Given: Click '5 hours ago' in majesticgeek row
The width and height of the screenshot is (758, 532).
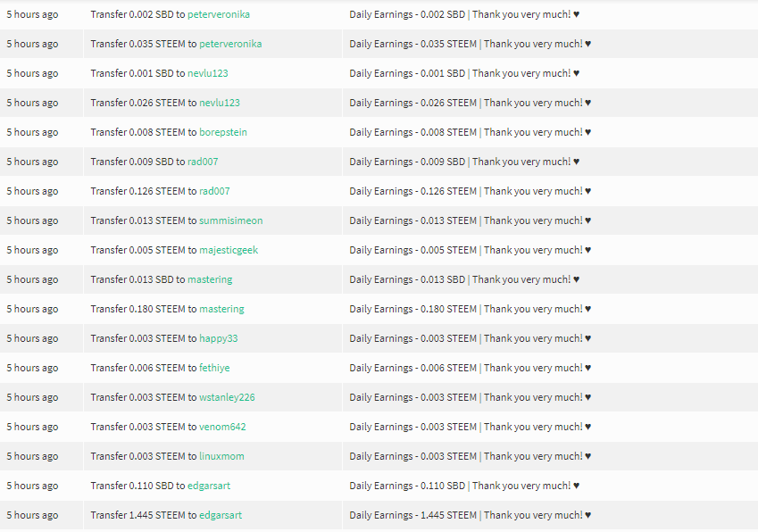Looking at the screenshot, I should pos(32,250).
